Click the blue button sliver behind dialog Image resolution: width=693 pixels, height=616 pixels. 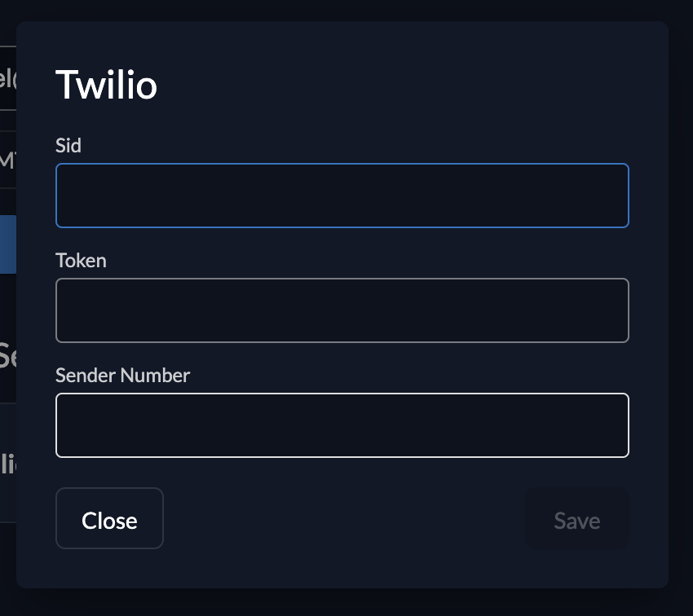(7, 244)
